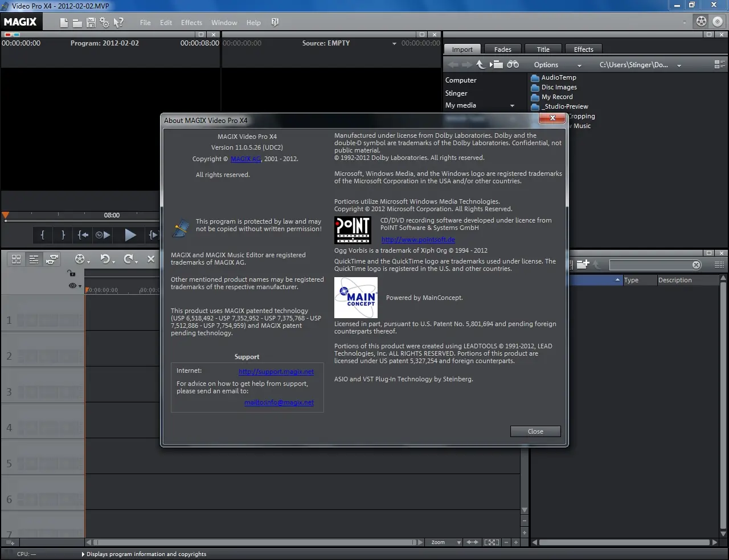Clear the search field with its X button

pyautogui.click(x=696, y=265)
